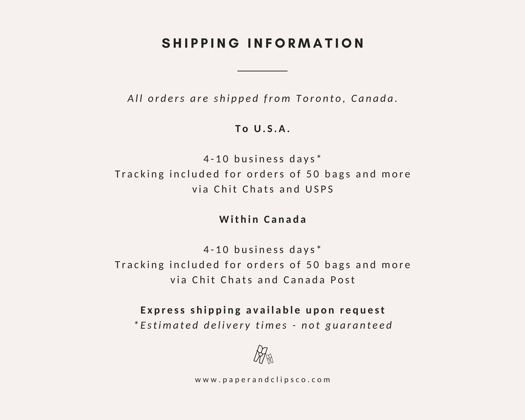Click the tracking line in the Within Canada section
This screenshot has height=420, width=525.
coord(263,265)
